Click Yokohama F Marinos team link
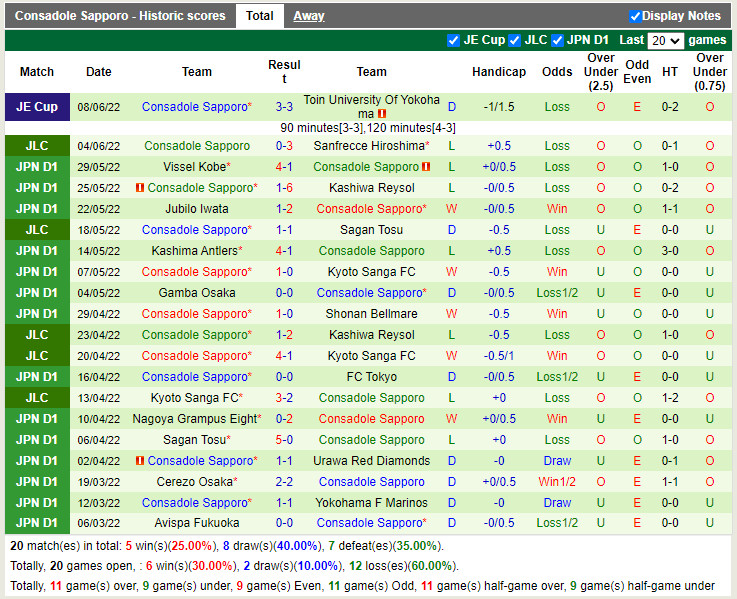 371,503
